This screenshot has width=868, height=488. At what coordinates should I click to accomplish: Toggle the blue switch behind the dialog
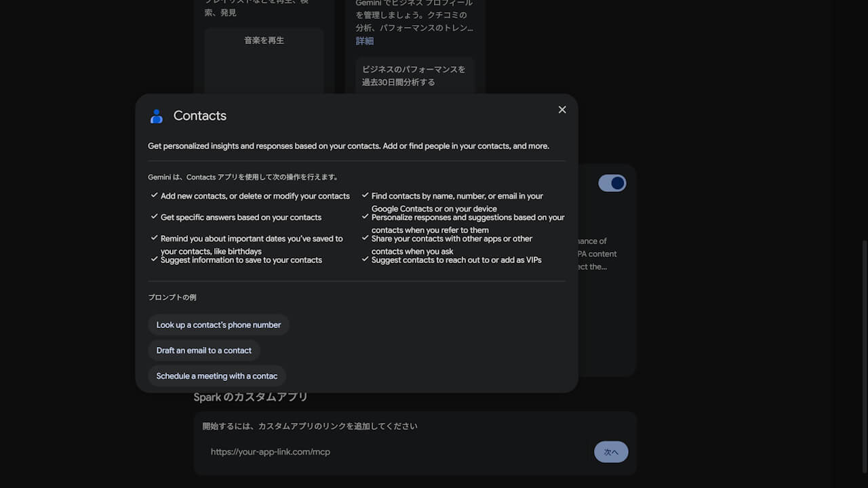pos(612,183)
